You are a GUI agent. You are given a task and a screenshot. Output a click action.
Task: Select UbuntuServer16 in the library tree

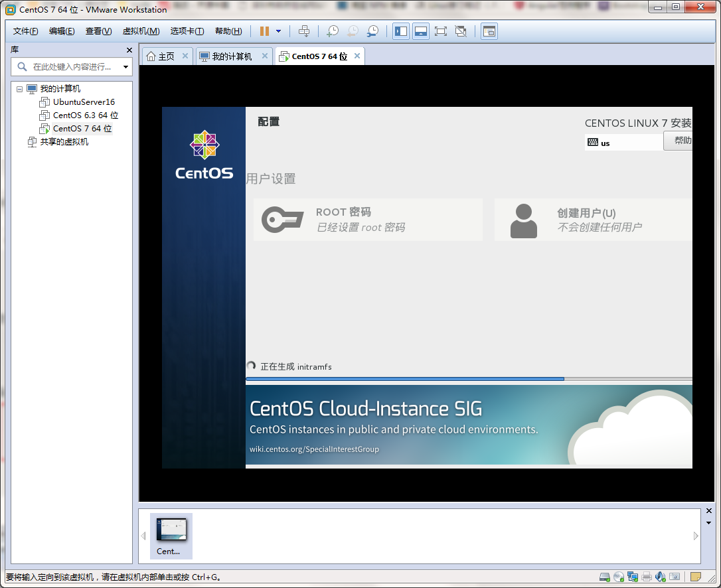point(84,102)
